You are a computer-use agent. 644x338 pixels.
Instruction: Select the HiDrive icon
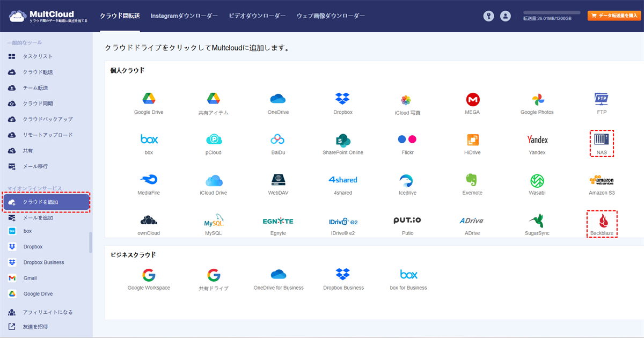coord(472,139)
